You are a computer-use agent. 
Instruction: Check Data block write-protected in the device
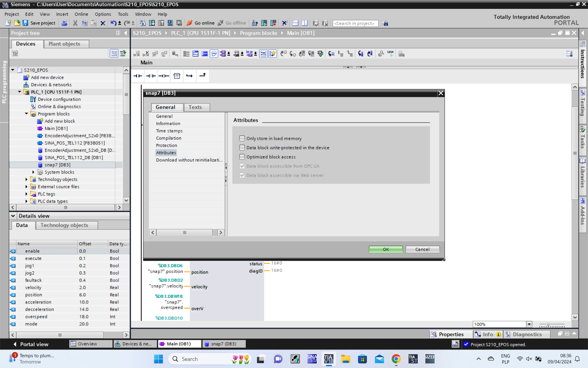pyautogui.click(x=242, y=148)
